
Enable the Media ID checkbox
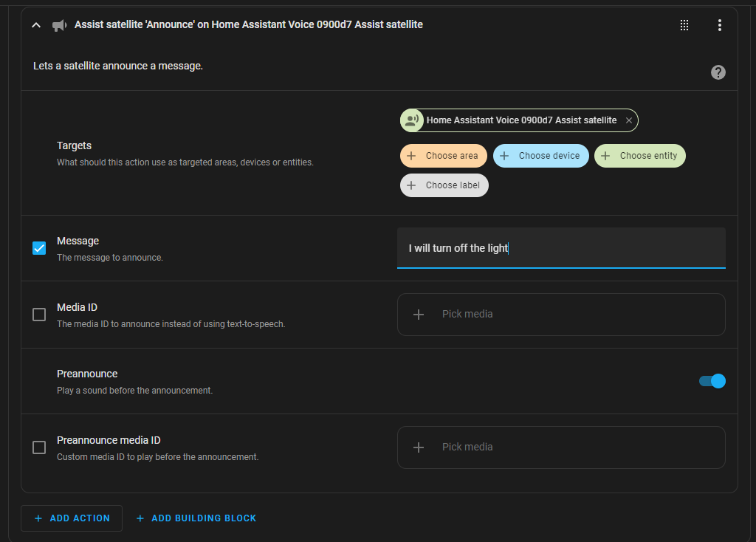coord(38,315)
